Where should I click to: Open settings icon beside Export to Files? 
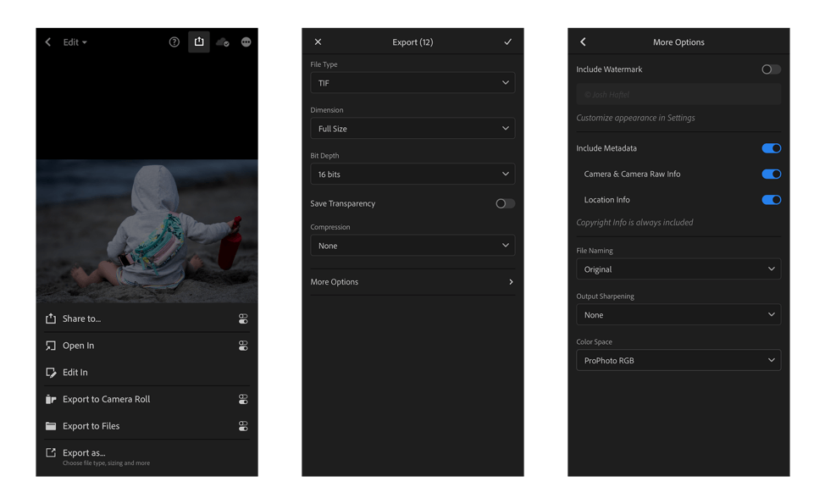pyautogui.click(x=243, y=427)
